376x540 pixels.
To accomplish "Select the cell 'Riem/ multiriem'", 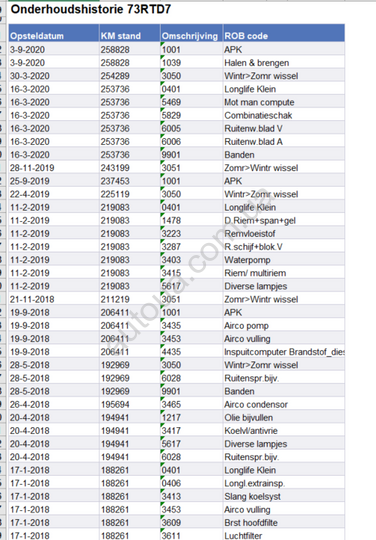I will [284, 273].
